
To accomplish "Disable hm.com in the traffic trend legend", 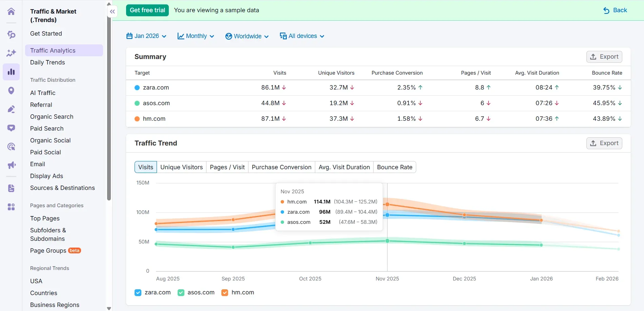I will [224, 292].
